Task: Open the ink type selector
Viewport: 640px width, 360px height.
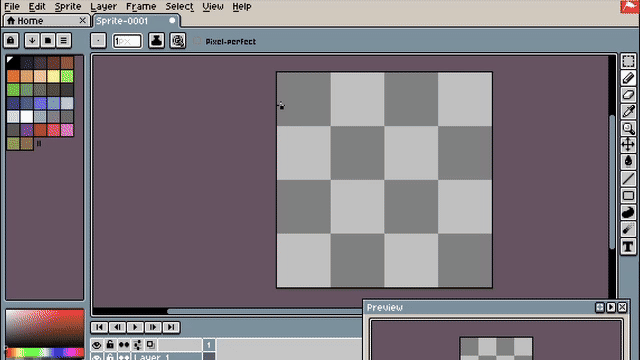Action: click(156, 40)
